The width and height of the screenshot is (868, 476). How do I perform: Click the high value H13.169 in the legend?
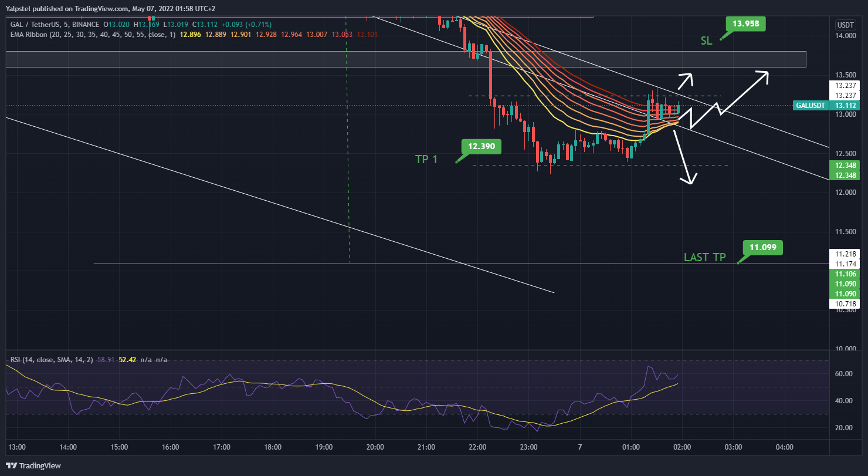click(147, 25)
